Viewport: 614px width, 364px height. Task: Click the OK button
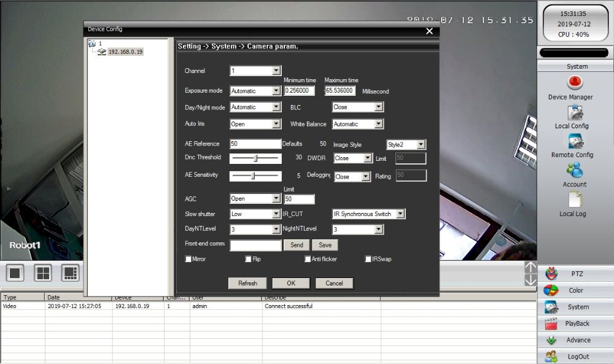(291, 283)
